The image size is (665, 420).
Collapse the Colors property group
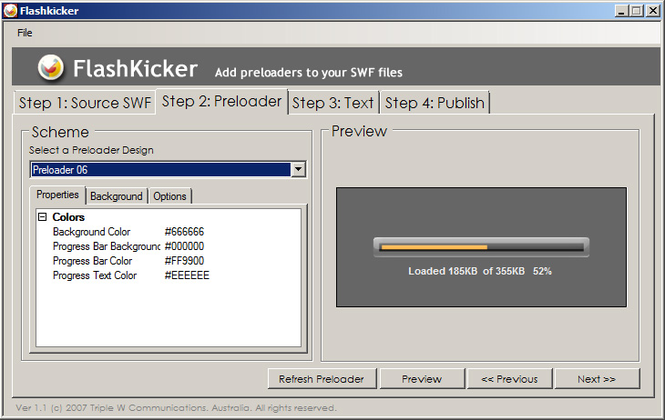coord(42,217)
